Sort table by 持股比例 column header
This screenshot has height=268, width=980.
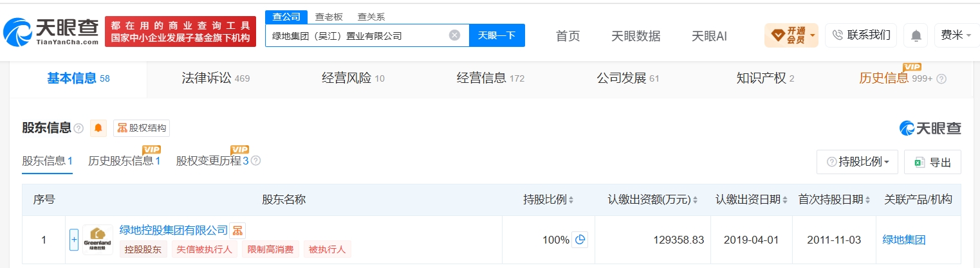point(548,200)
